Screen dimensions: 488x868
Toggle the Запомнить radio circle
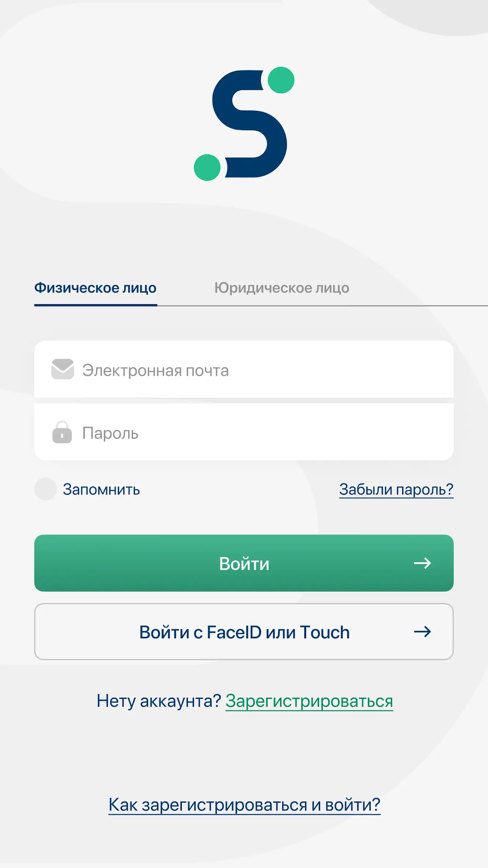point(45,489)
